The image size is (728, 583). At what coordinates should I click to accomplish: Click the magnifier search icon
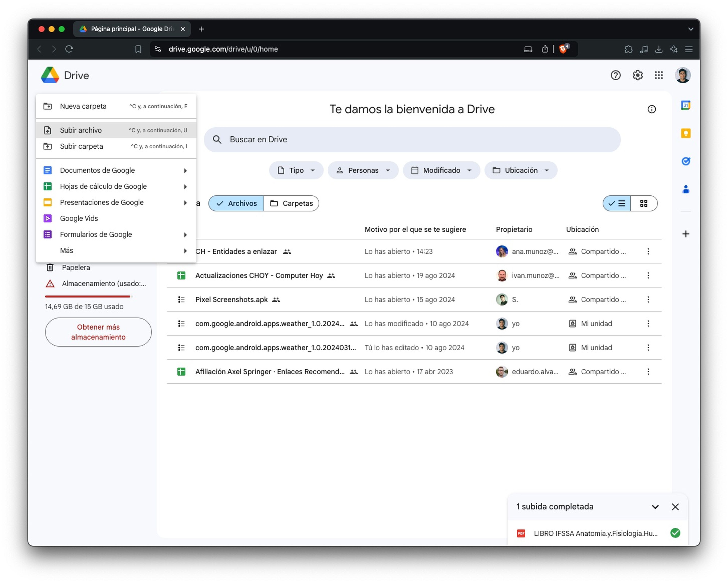click(217, 139)
